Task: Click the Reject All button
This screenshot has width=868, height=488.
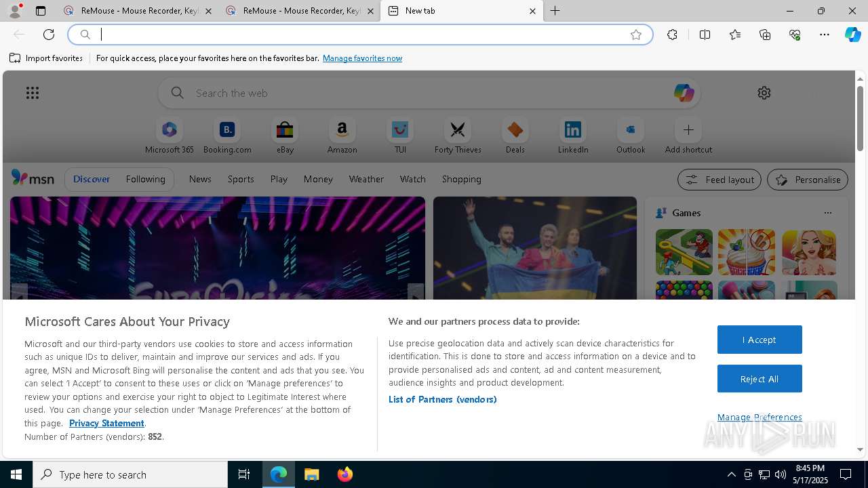Action: click(759, 379)
